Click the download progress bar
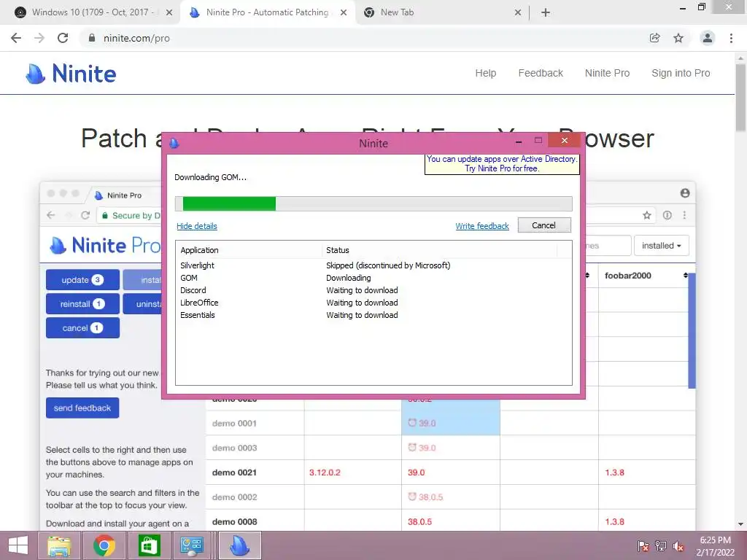747x560 pixels. (x=373, y=204)
